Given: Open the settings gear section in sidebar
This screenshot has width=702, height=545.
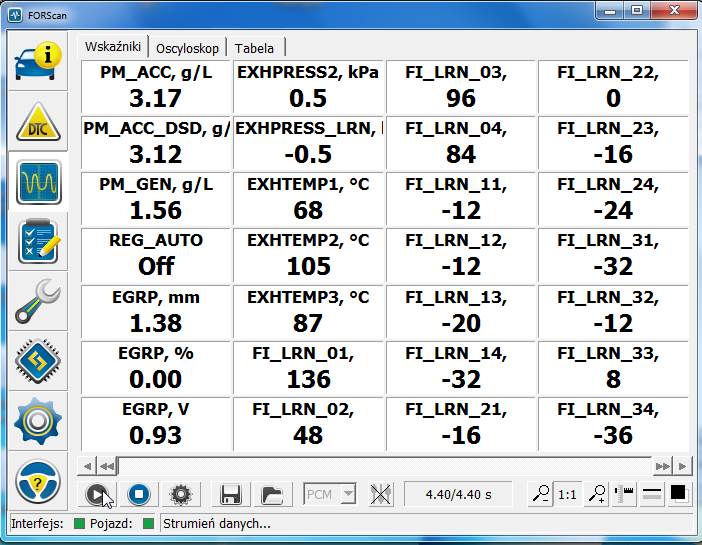Looking at the screenshot, I should pos(38,422).
